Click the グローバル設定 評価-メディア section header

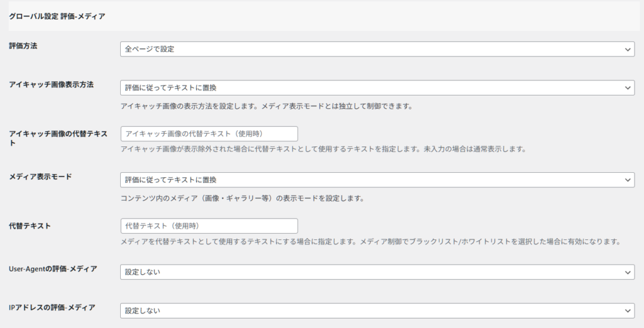(x=57, y=17)
